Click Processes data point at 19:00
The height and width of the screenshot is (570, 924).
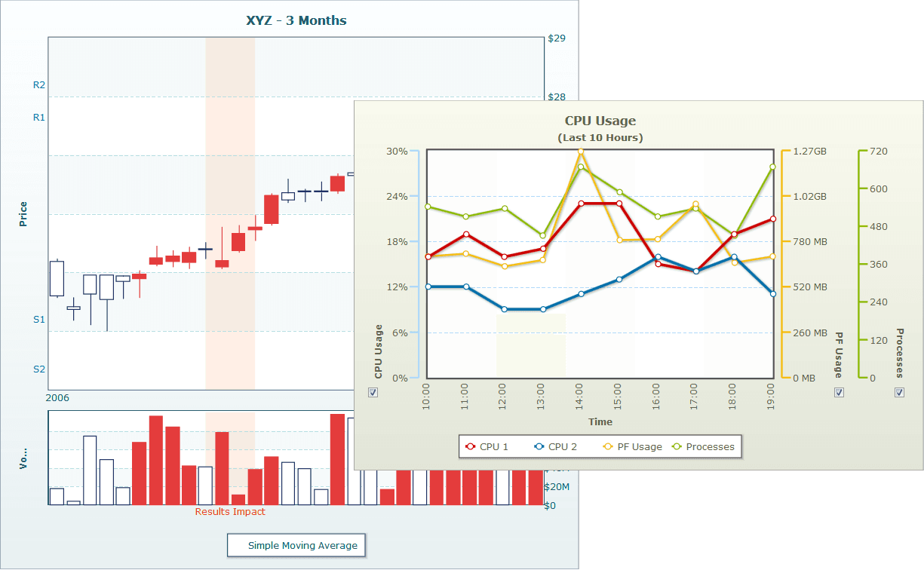(x=773, y=167)
